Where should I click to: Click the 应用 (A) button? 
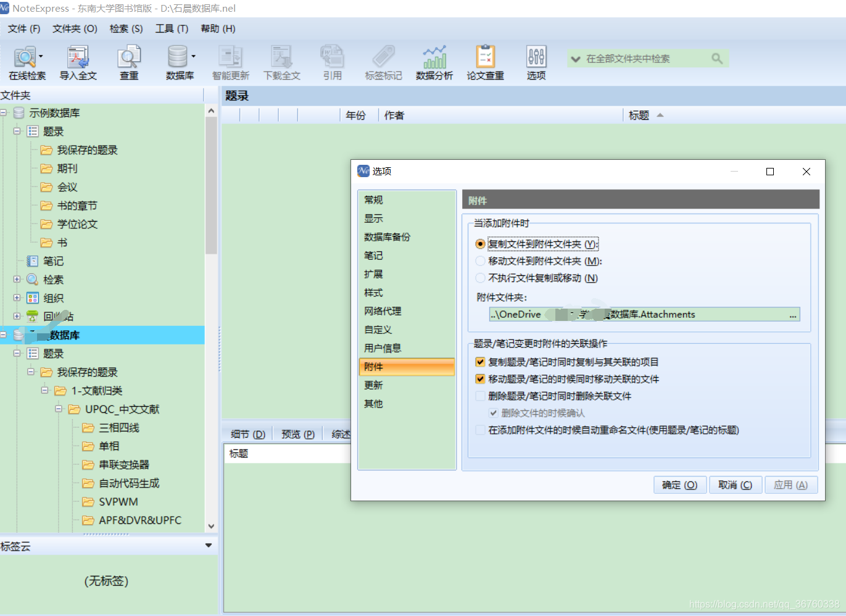(790, 485)
